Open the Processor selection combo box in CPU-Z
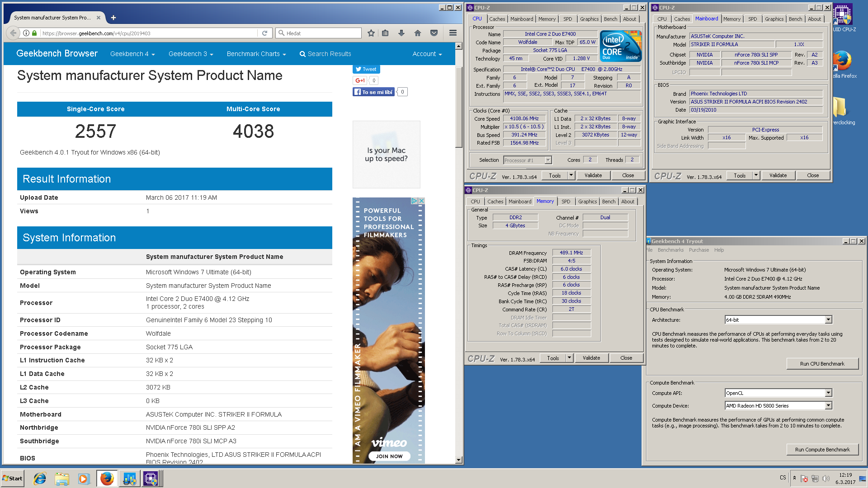 point(528,160)
